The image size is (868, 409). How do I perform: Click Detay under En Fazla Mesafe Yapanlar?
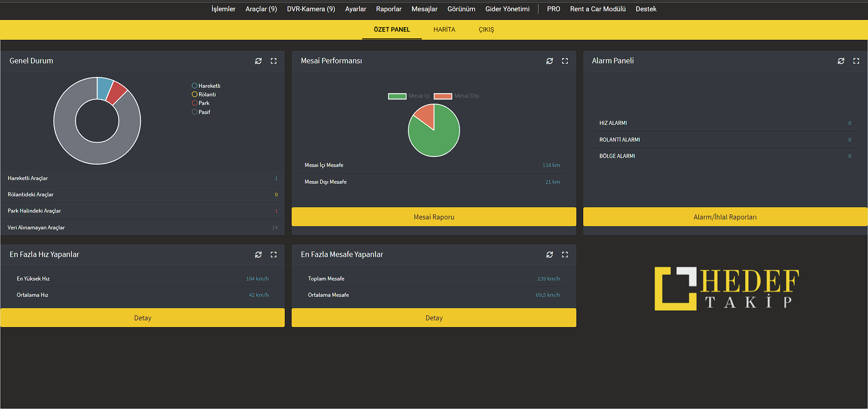click(434, 318)
